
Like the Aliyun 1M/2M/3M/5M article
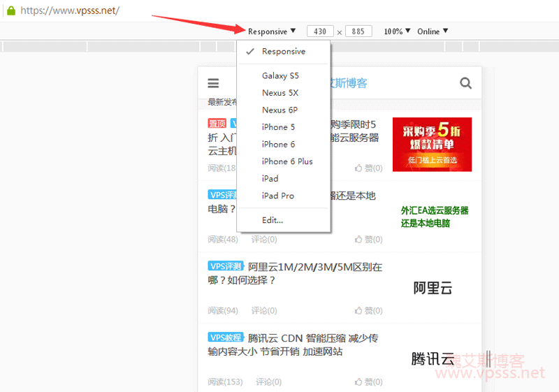pos(359,310)
